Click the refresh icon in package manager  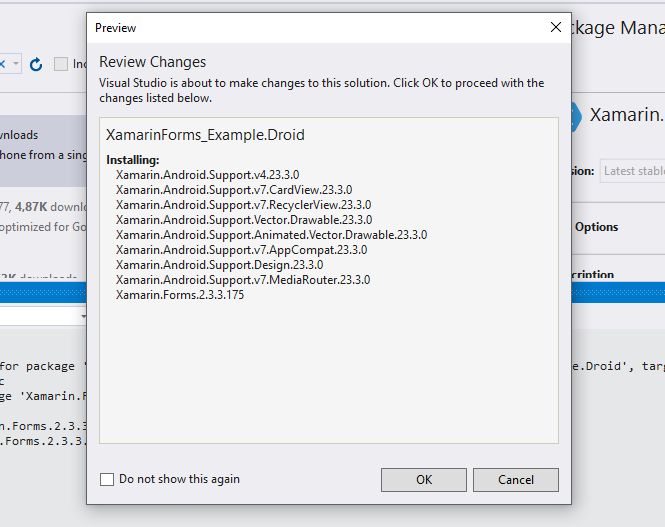(x=36, y=64)
